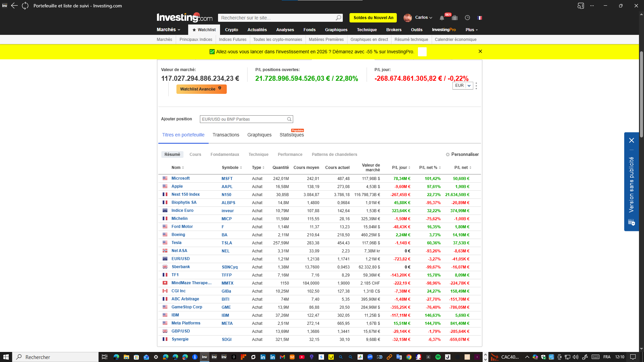Open Google Chrome from the taskbar

point(409,357)
